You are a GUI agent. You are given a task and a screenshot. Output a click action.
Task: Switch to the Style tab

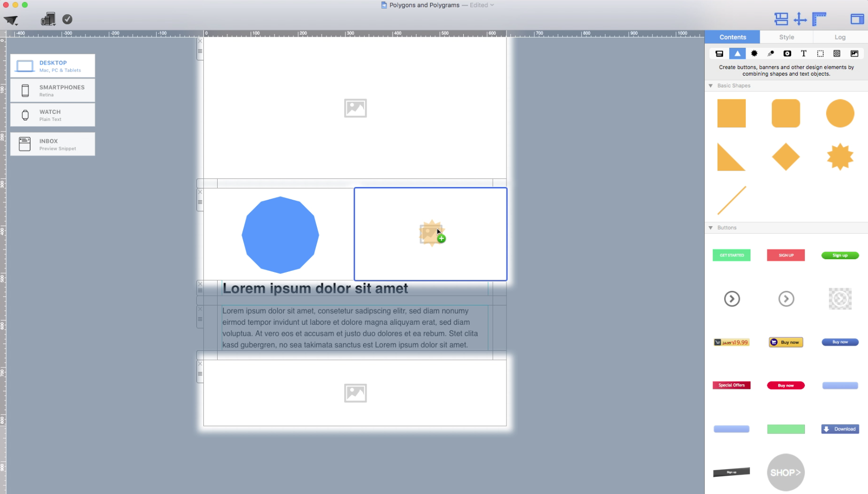tap(786, 37)
